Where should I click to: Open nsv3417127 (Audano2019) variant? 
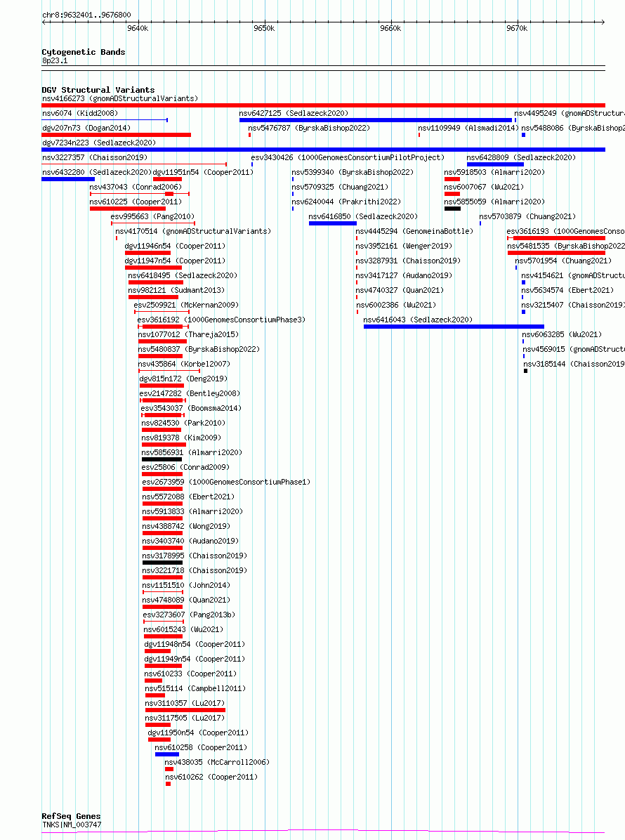click(404, 276)
